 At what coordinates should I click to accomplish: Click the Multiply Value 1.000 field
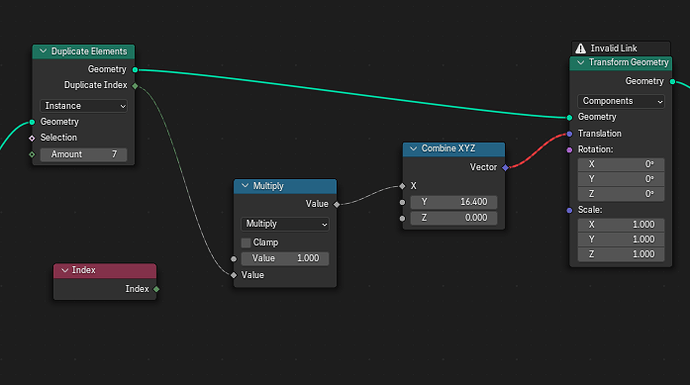tap(285, 258)
